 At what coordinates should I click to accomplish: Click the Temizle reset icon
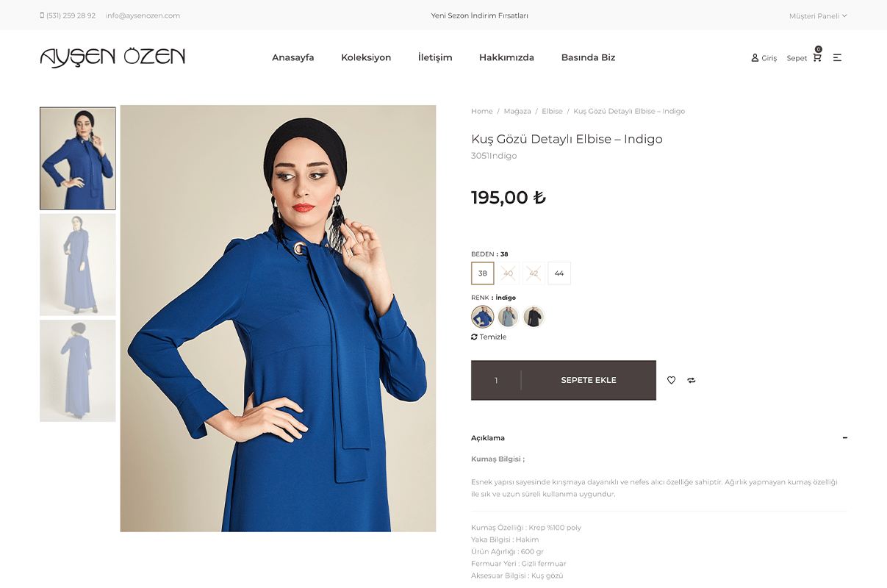pyautogui.click(x=474, y=337)
